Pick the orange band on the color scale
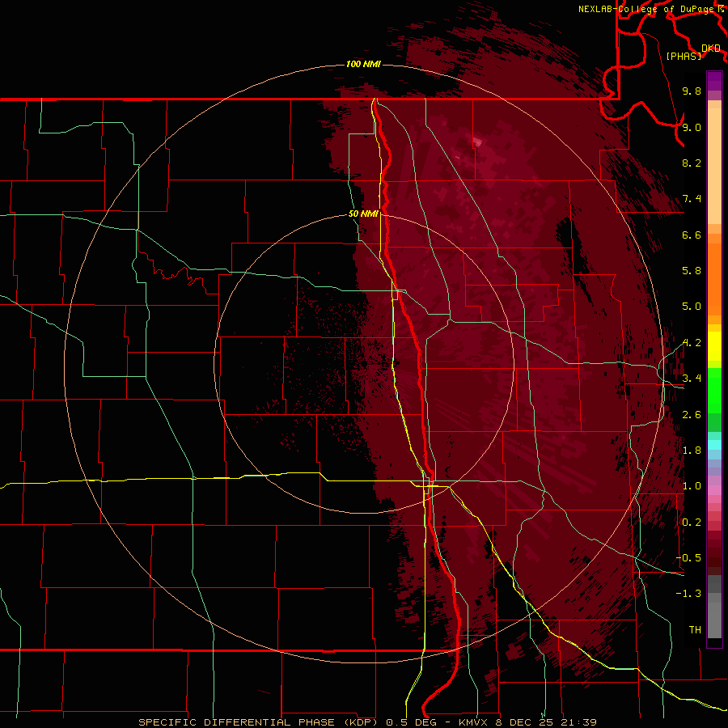 [714, 280]
